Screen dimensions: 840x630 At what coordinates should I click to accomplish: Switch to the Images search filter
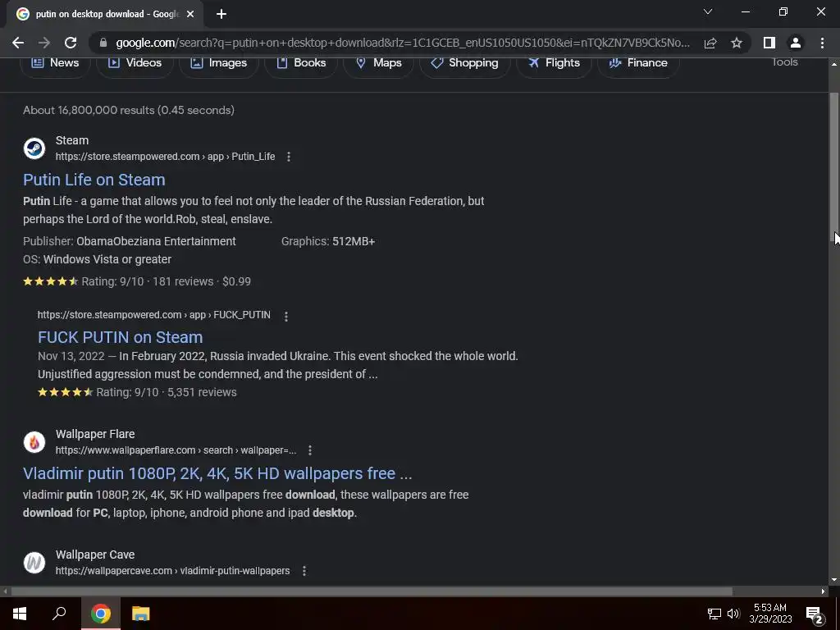click(x=218, y=63)
